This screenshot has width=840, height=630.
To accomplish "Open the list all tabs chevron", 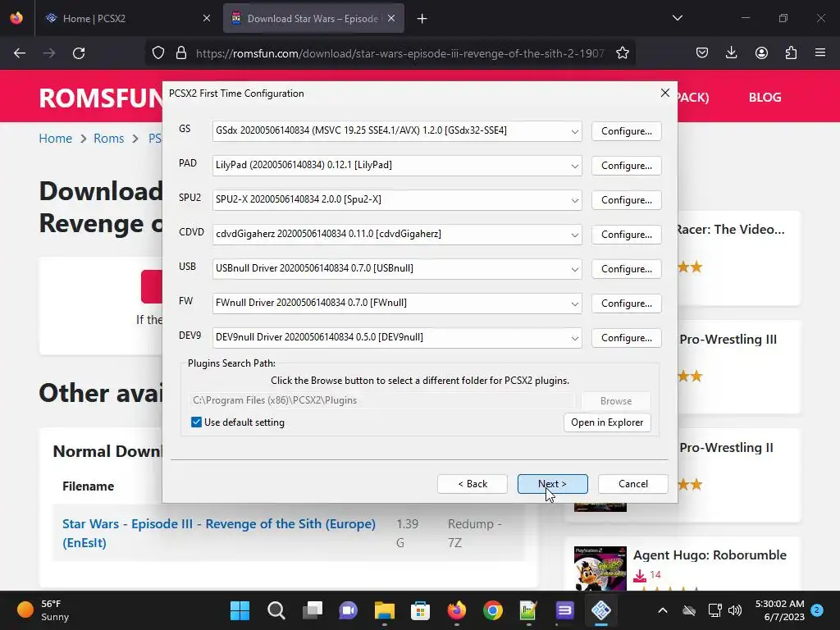I will click(x=677, y=18).
